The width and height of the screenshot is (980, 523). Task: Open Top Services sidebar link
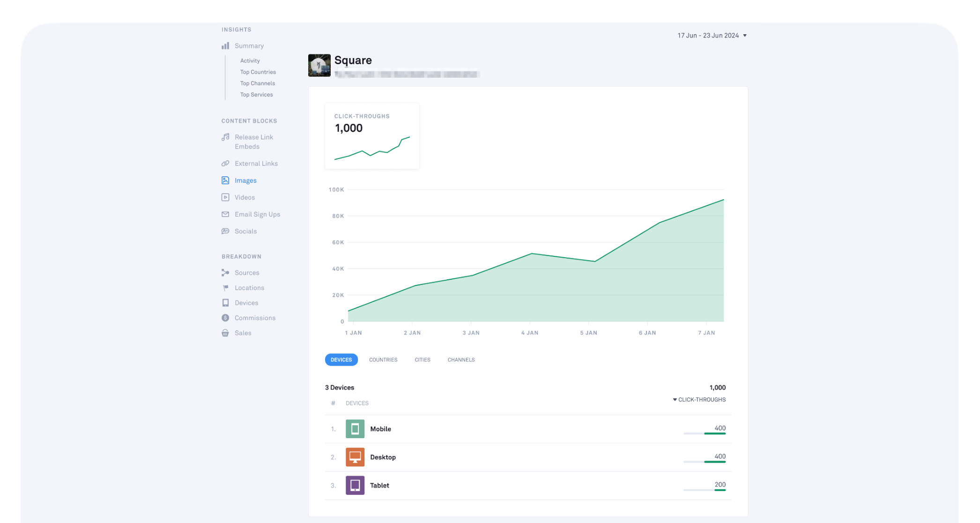click(256, 95)
